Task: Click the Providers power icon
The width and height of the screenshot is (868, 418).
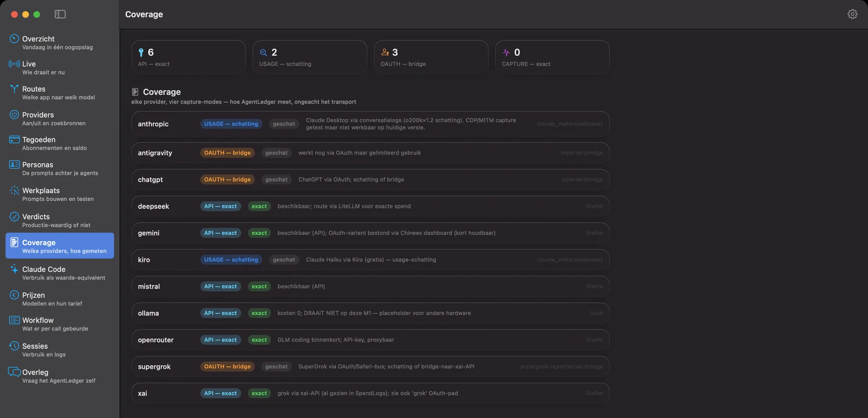Action: [14, 115]
